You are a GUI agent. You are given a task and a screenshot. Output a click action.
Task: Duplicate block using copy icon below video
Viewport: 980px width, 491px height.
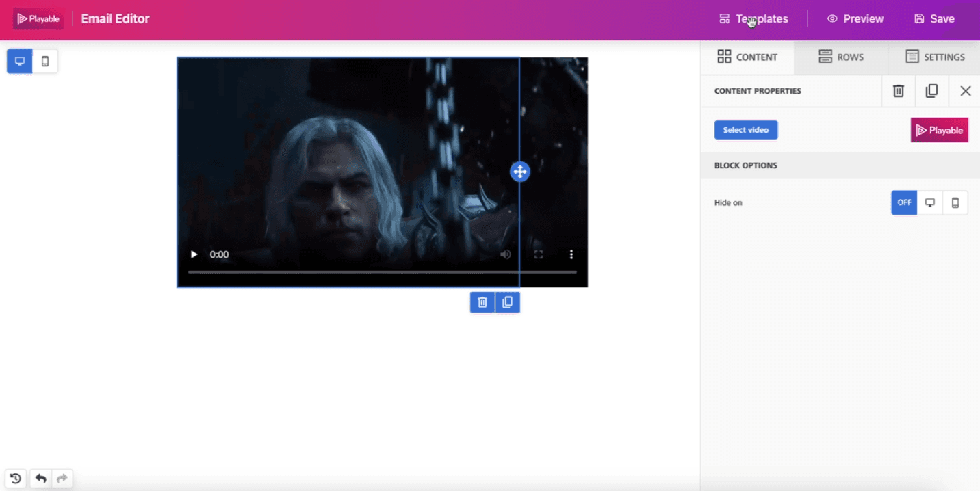tap(508, 302)
